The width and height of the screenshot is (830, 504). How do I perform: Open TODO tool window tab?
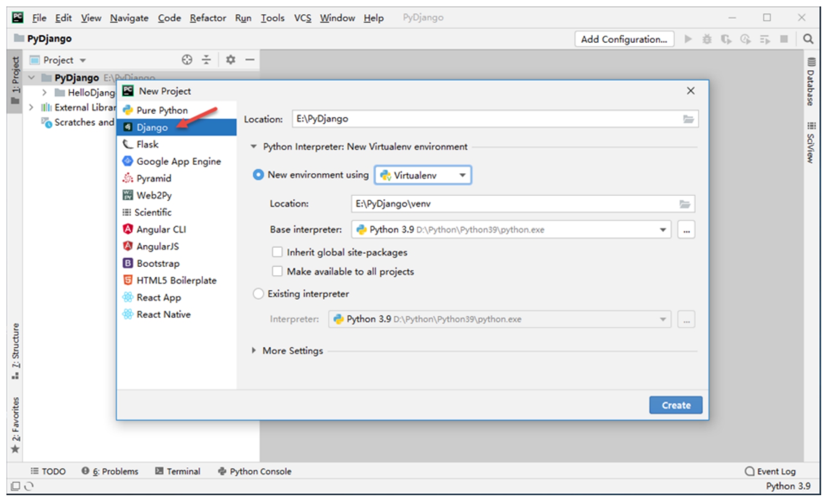(x=48, y=472)
